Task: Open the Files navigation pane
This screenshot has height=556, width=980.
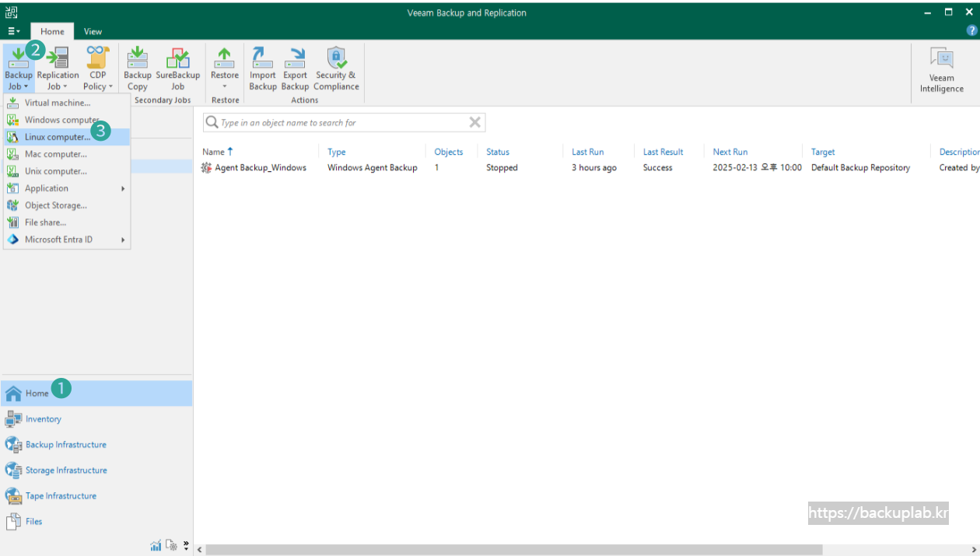Action: [x=96, y=522]
